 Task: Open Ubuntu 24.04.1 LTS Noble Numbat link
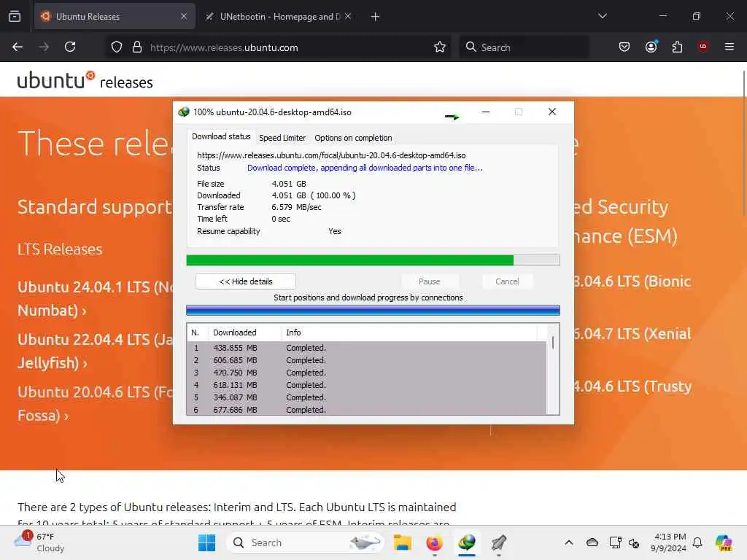pos(96,298)
